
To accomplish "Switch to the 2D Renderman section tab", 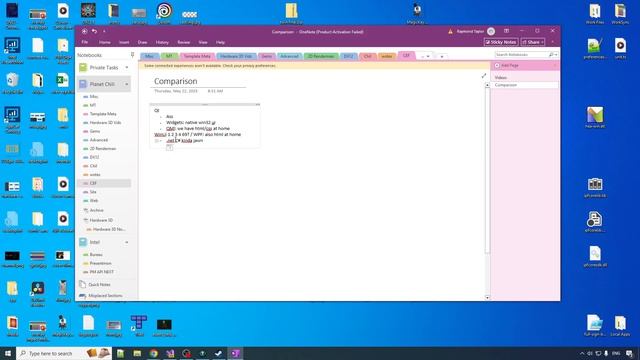I will coord(321,56).
